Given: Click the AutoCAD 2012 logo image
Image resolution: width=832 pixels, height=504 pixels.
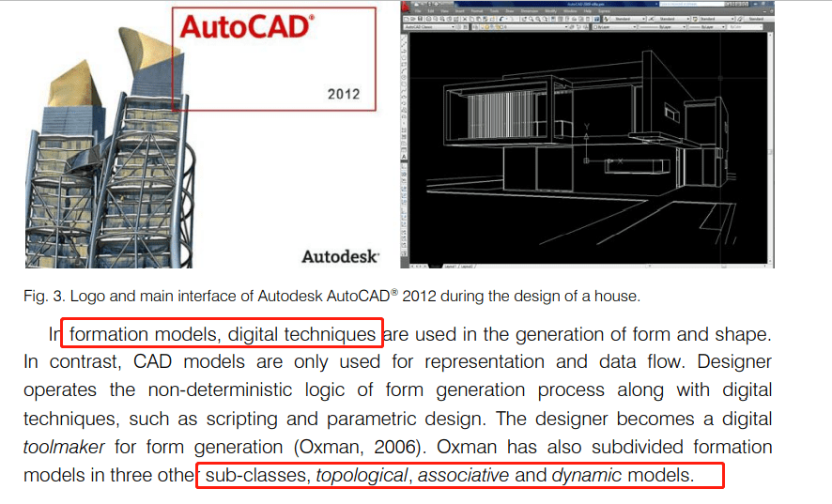Looking at the screenshot, I should (272, 54).
